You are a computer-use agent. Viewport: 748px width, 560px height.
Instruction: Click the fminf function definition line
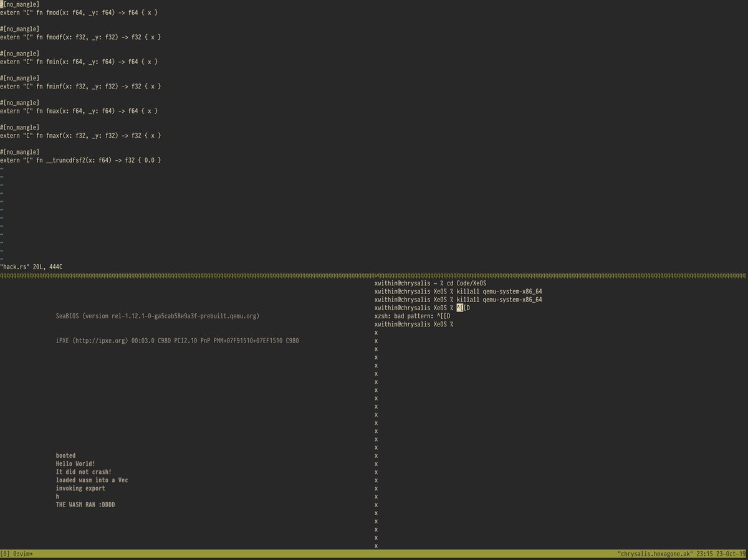click(x=80, y=87)
